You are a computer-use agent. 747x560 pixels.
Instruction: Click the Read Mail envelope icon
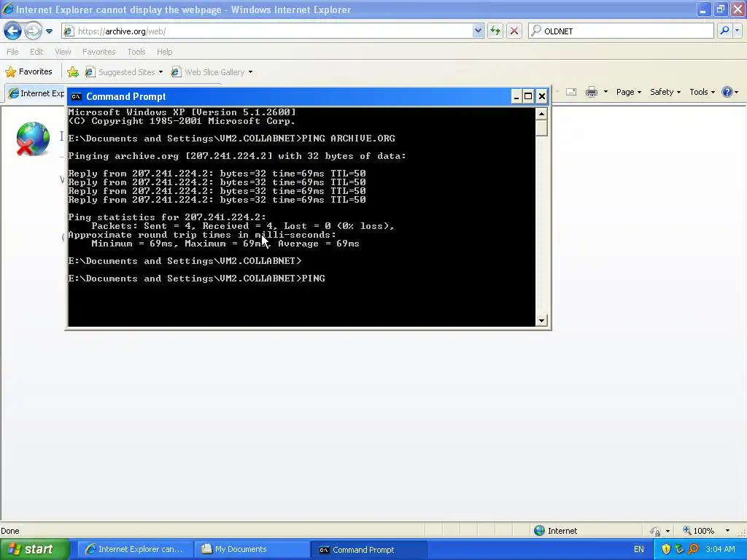click(571, 92)
